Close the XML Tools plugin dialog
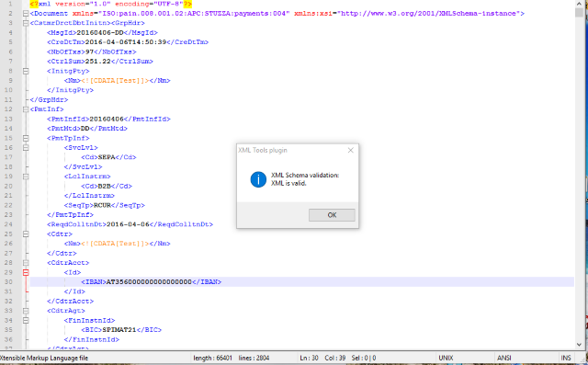Image resolution: width=588 pixels, height=365 pixels. tap(351, 150)
